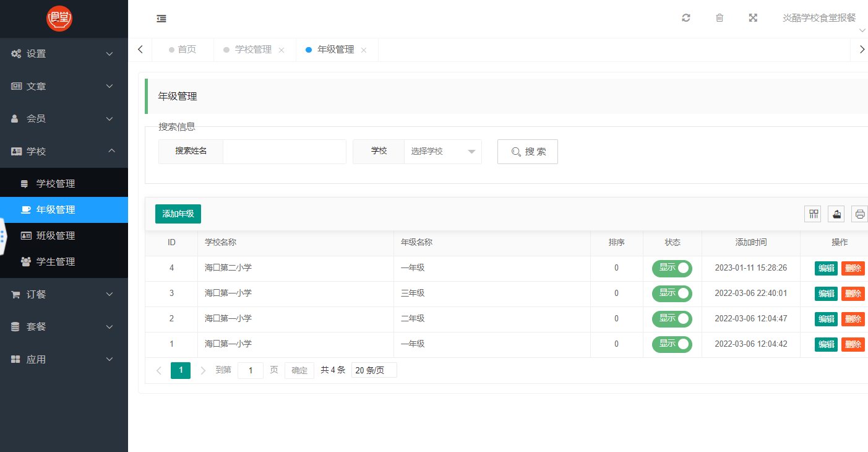The height and width of the screenshot is (452, 868).
Task: Expand the 文章 sidebar menu
Action: tap(64, 87)
